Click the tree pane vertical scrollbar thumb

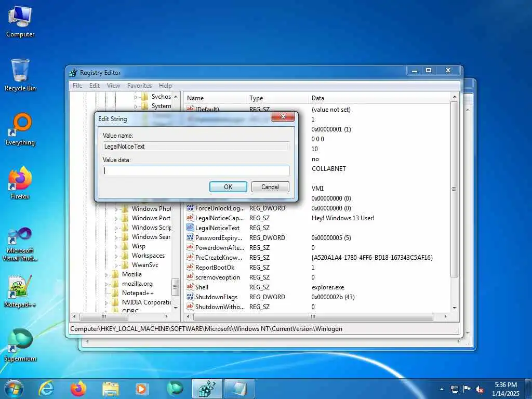click(x=176, y=287)
